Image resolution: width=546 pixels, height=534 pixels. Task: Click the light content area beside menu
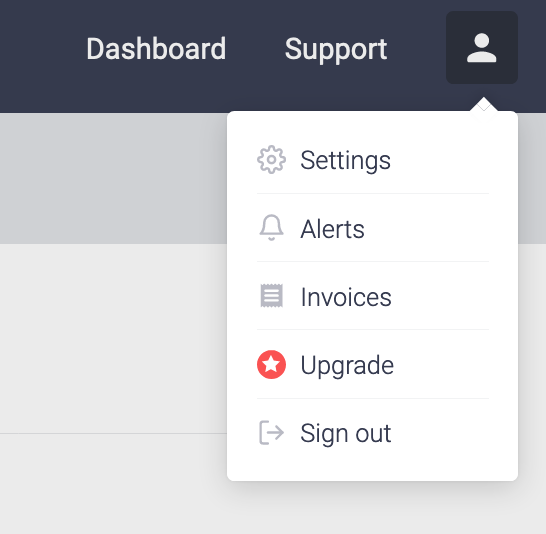(x=111, y=338)
